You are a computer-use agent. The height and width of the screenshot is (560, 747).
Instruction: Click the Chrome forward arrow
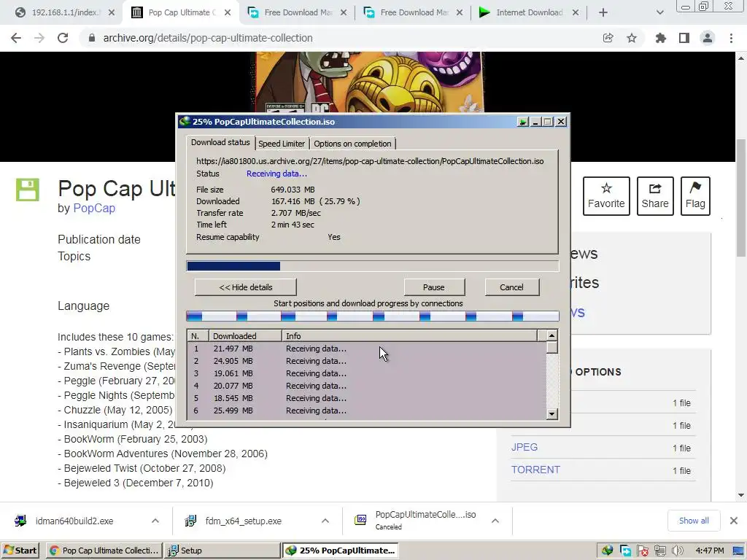39,38
